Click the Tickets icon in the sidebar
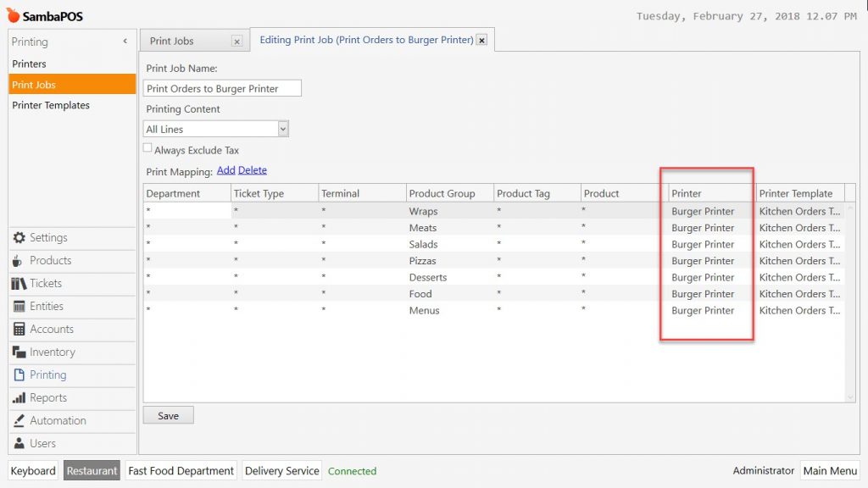Image resolution: width=868 pixels, height=488 pixels. (x=19, y=283)
